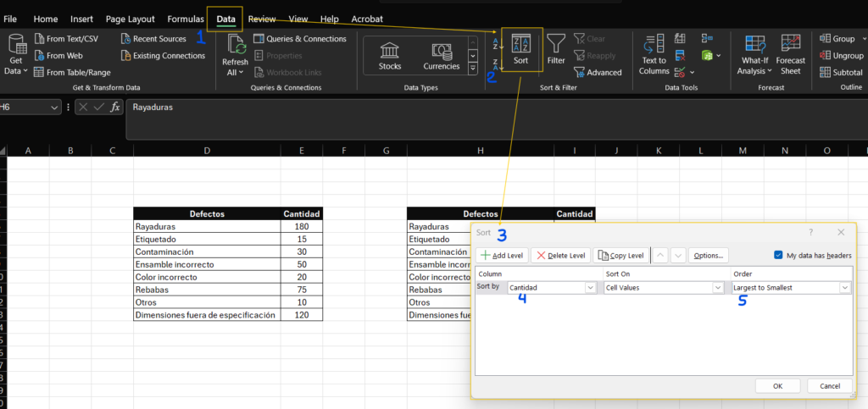Expand the Sort On dropdown
Viewport: 868px width, 409px height.
pyautogui.click(x=718, y=287)
